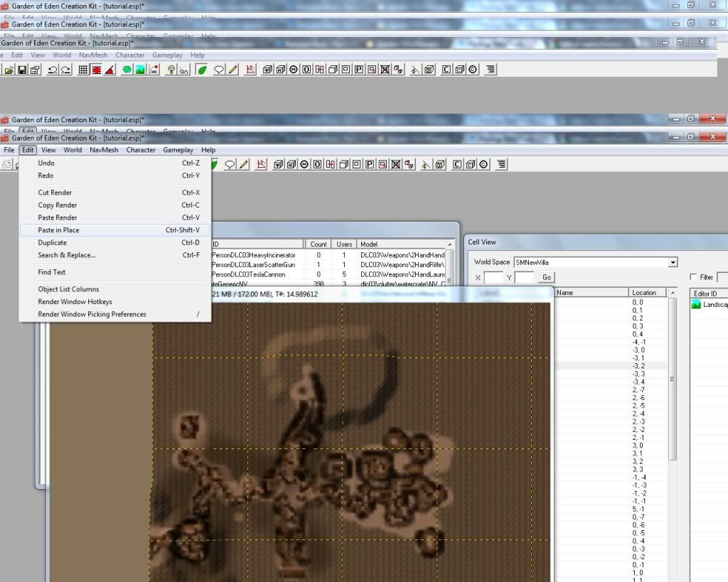Click the pencil icon in front window toolbar
This screenshot has width=728, height=582.
pyautogui.click(x=244, y=164)
